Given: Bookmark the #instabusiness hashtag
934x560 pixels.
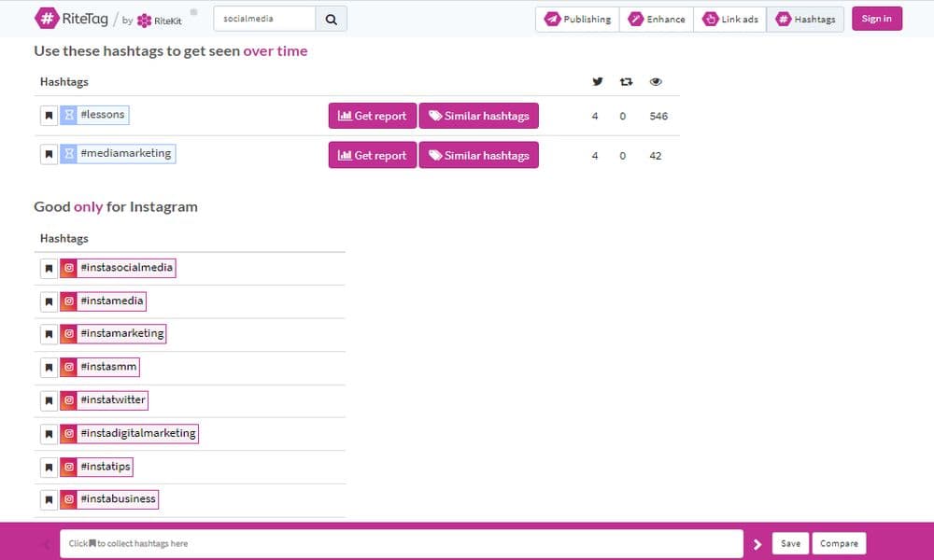Looking at the screenshot, I should pyautogui.click(x=49, y=500).
